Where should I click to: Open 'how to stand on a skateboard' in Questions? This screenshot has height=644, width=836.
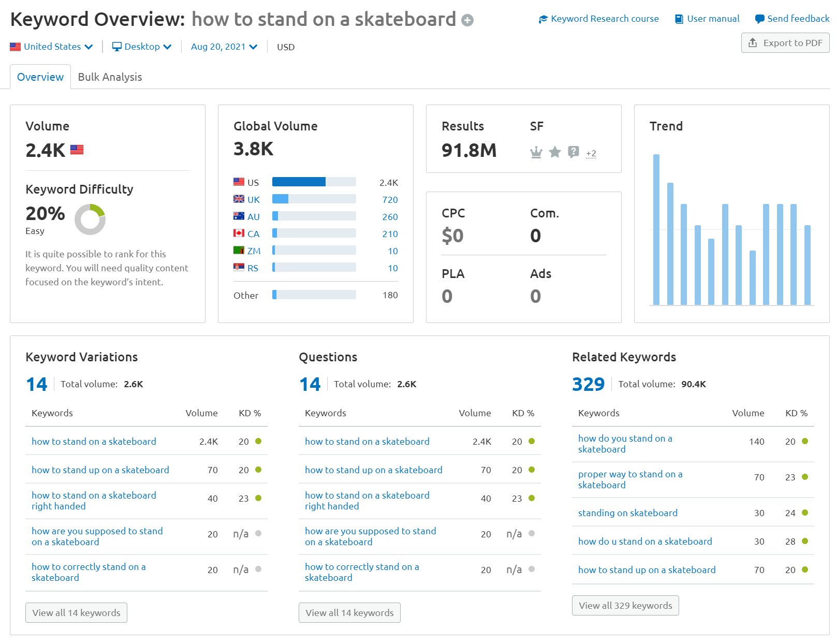[367, 442]
